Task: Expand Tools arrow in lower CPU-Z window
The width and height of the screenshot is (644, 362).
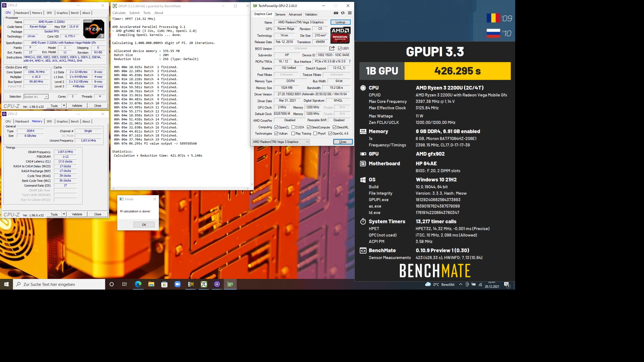Action: 64,214
